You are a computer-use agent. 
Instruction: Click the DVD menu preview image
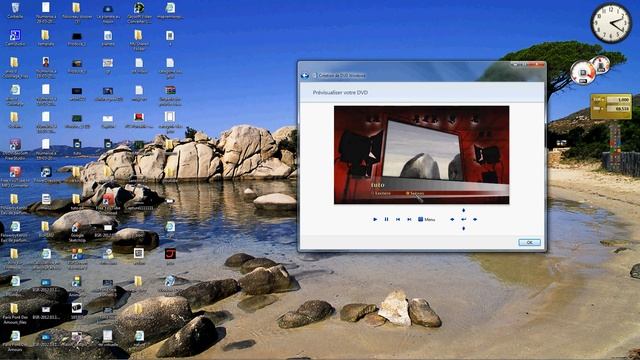422,155
